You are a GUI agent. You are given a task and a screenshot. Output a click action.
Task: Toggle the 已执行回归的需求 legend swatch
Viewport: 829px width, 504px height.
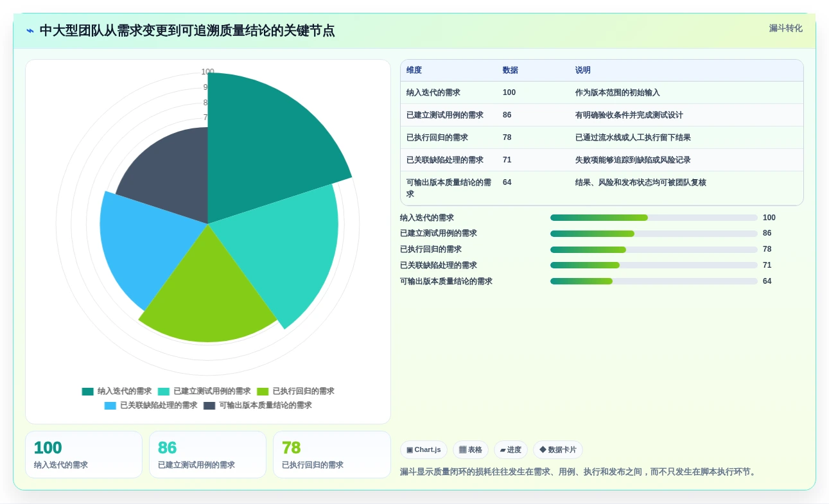(263, 392)
